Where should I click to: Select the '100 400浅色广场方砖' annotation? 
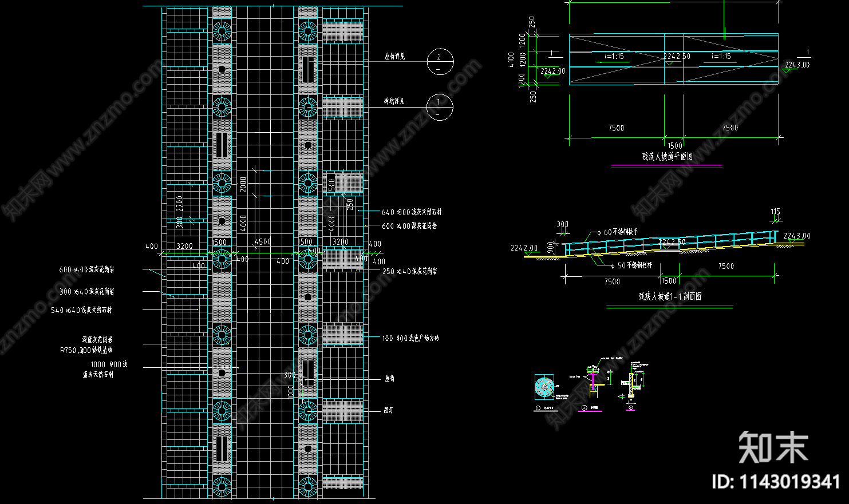click(410, 339)
